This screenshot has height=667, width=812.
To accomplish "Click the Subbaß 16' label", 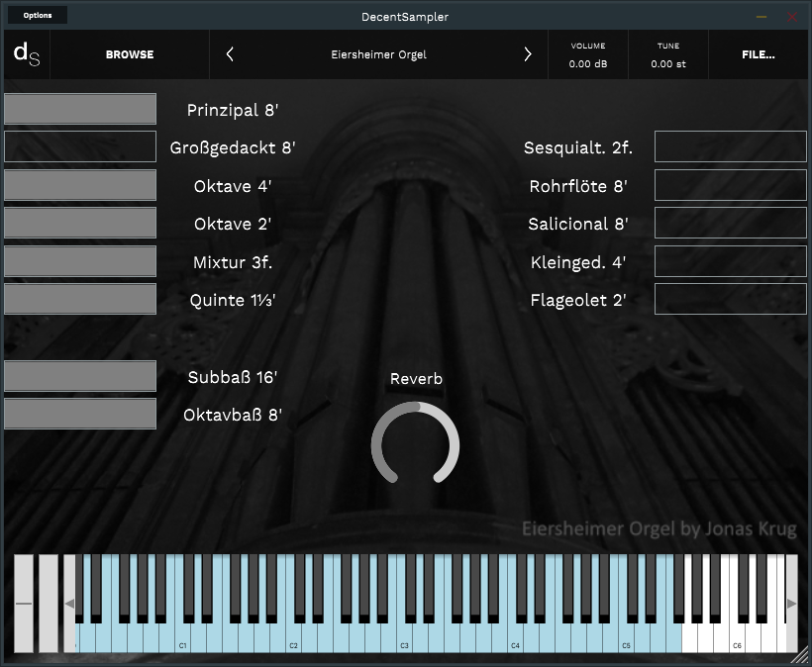I will [x=233, y=377].
